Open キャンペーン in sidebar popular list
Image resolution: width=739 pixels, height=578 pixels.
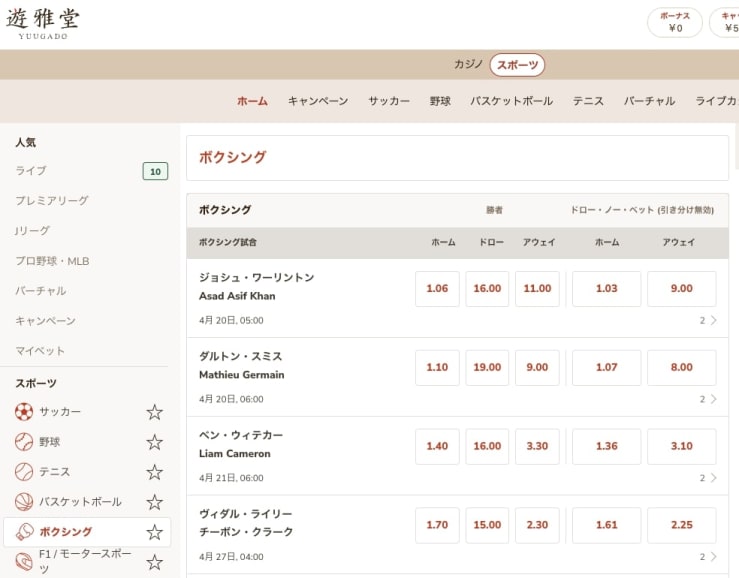pos(45,321)
